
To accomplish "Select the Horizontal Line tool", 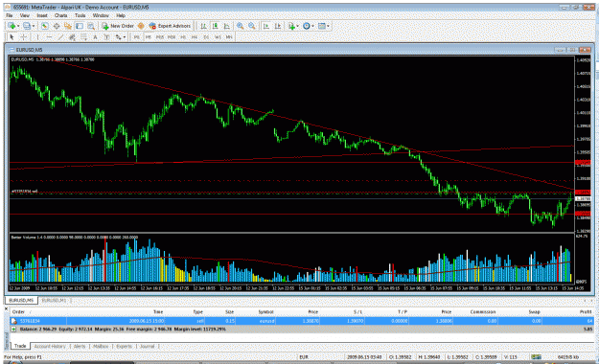I will [49, 37].
